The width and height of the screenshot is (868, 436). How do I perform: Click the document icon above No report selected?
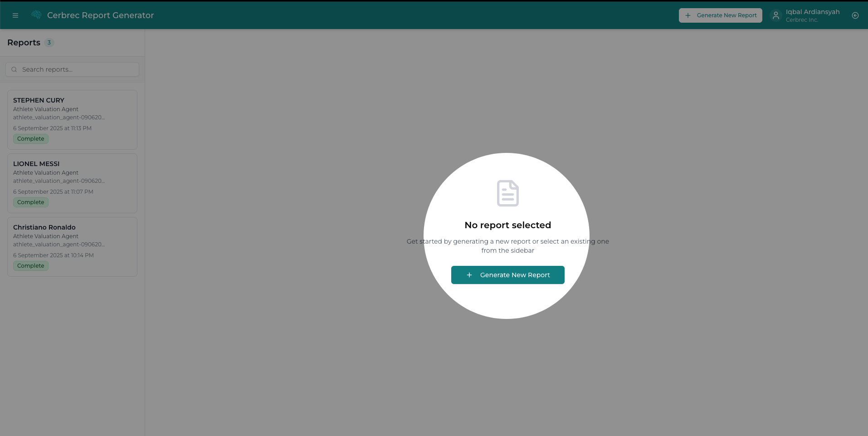pyautogui.click(x=508, y=193)
